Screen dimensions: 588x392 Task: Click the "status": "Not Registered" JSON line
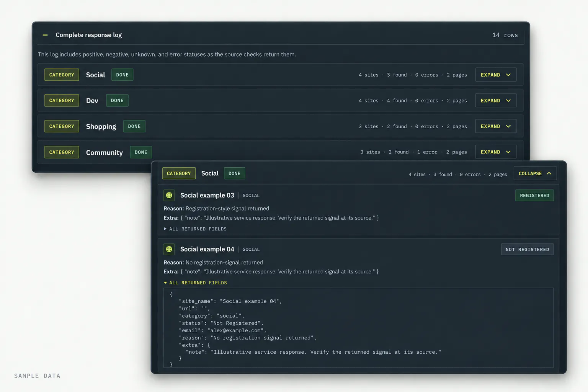(x=221, y=323)
